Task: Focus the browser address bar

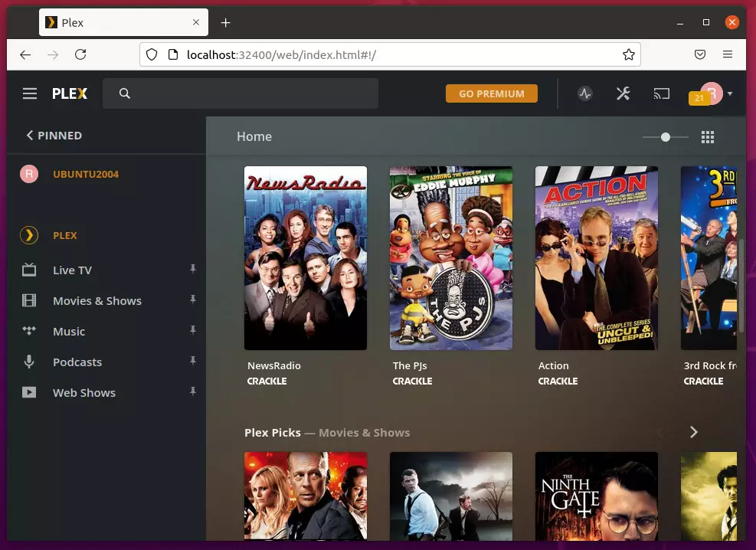Action: click(390, 54)
